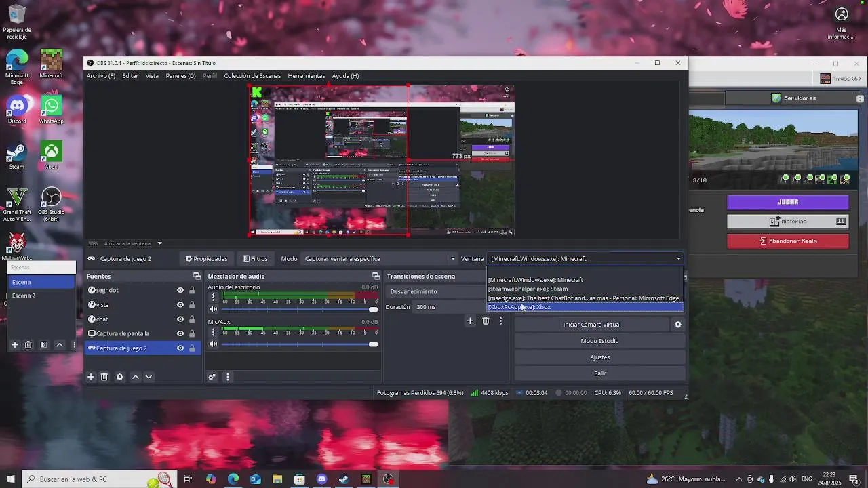Open advanced audio properties gears icon
The image size is (868, 488).
[212, 377]
